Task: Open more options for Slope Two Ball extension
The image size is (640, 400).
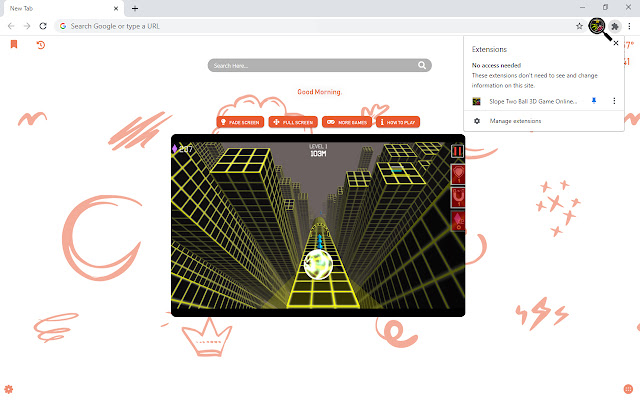Action: point(614,101)
